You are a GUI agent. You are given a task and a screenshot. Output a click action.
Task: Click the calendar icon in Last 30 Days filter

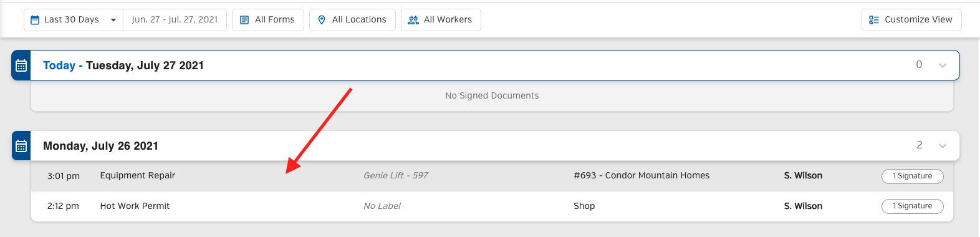35,20
